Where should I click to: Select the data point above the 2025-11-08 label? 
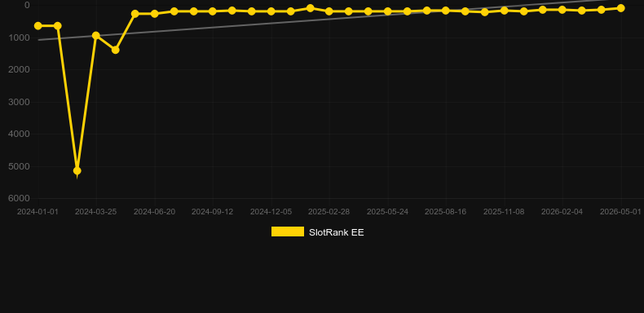tap(504, 11)
